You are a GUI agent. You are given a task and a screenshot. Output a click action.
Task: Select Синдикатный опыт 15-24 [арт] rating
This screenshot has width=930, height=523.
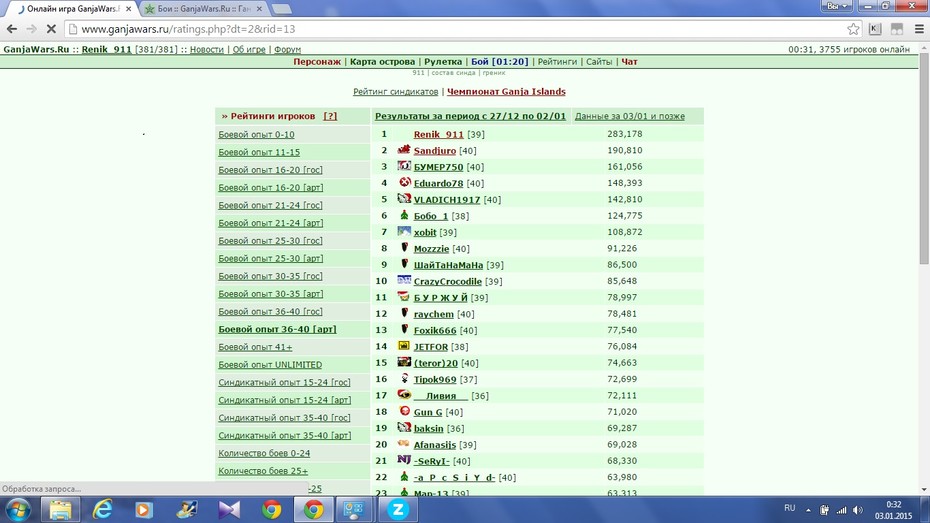tap(285, 400)
